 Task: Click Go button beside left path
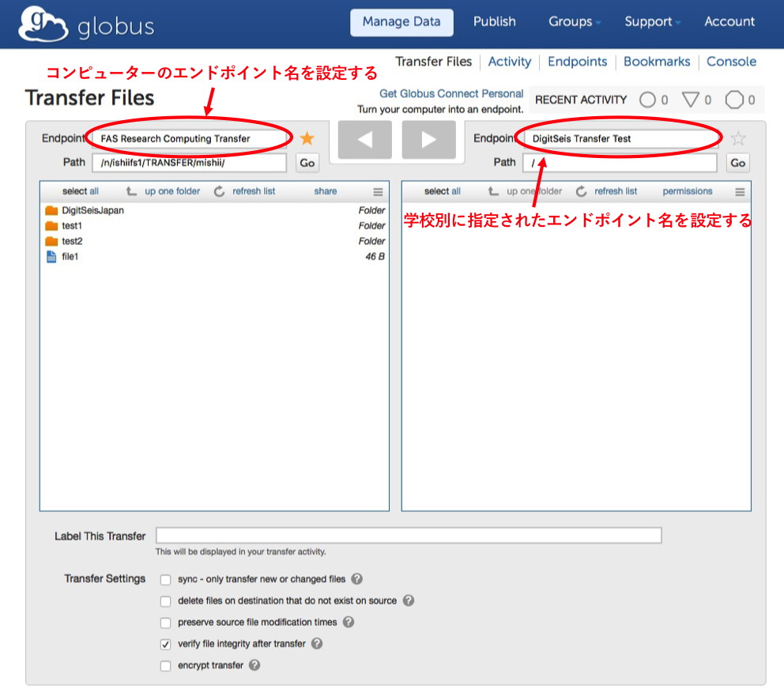pyautogui.click(x=307, y=163)
